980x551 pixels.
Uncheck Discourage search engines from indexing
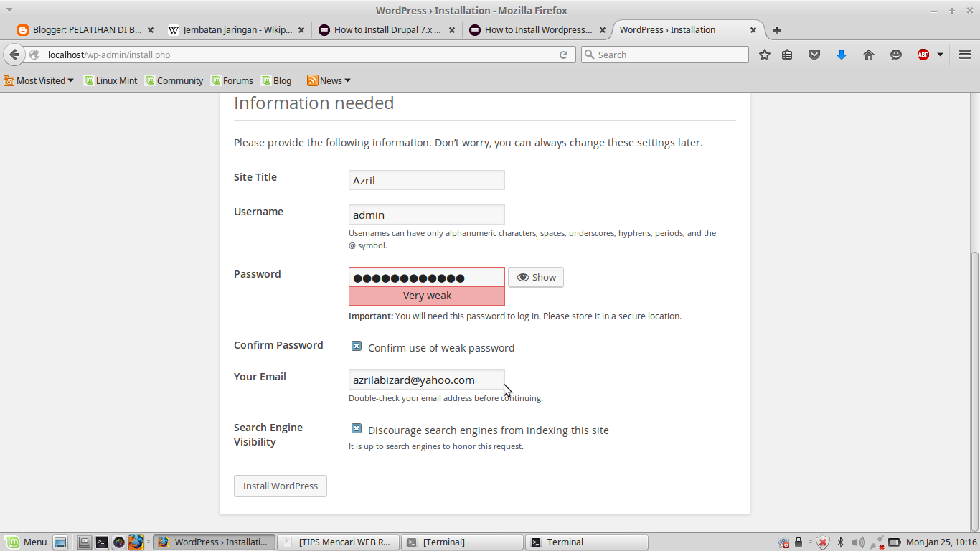click(x=357, y=429)
